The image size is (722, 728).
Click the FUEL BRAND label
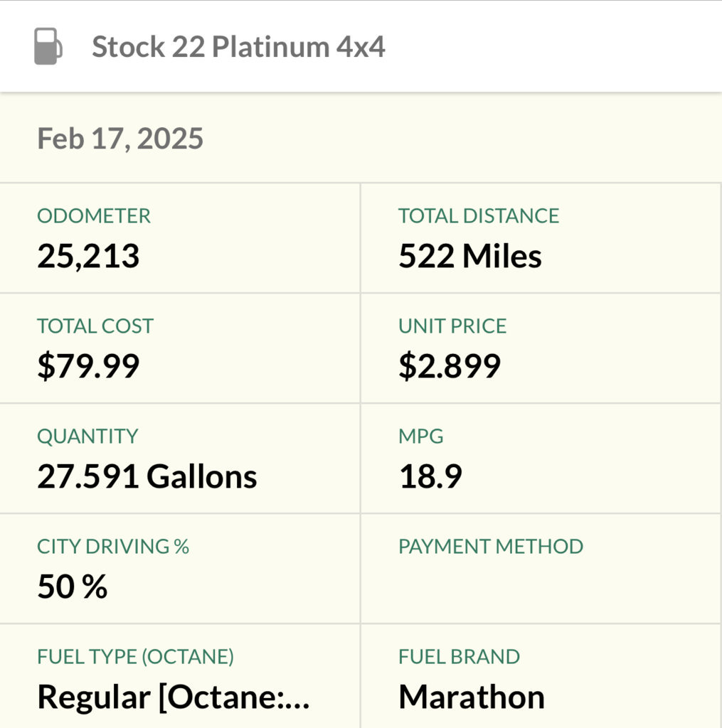pos(459,656)
